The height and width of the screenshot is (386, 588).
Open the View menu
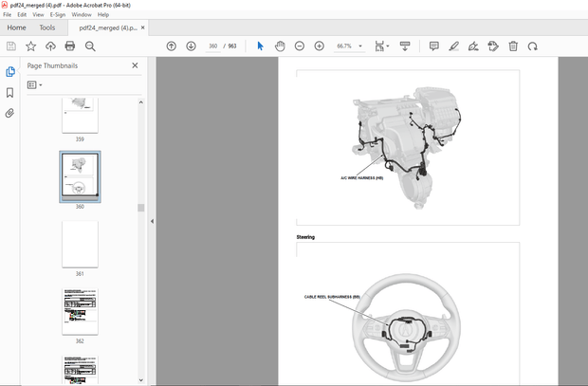(x=38, y=14)
